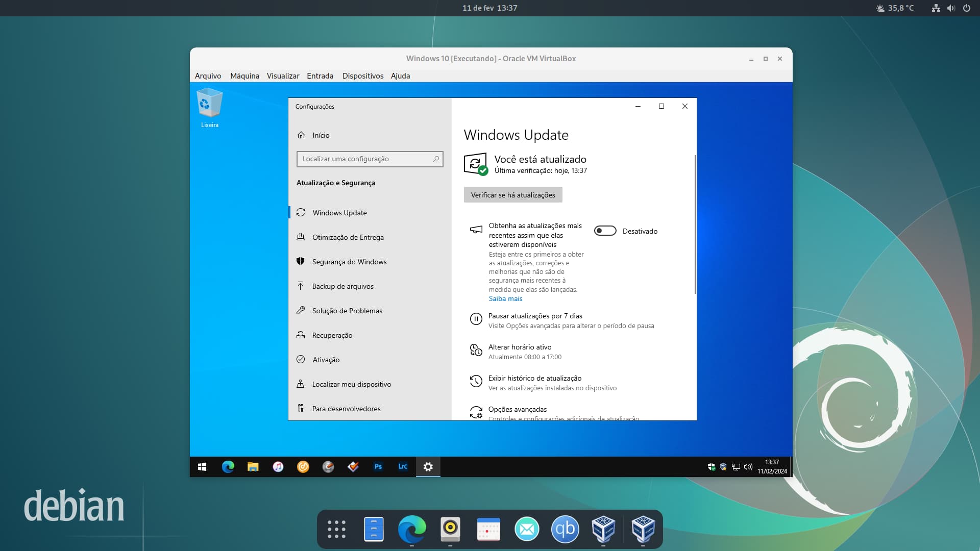Click the Localizar uma configuração search field

pyautogui.click(x=365, y=159)
